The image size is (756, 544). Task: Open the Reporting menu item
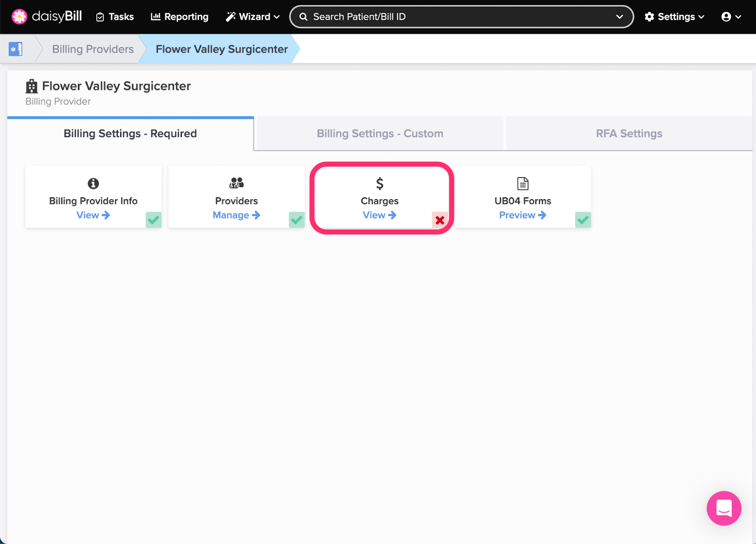pyautogui.click(x=179, y=17)
